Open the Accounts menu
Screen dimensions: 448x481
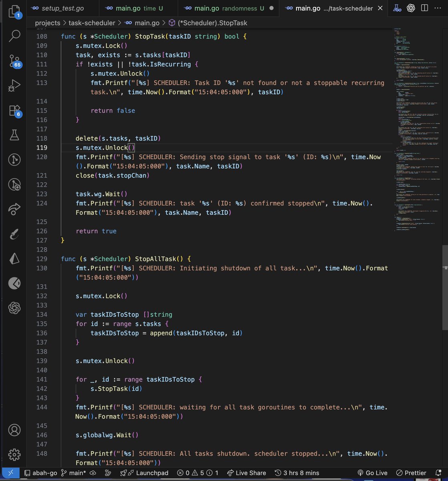pyautogui.click(x=14, y=430)
